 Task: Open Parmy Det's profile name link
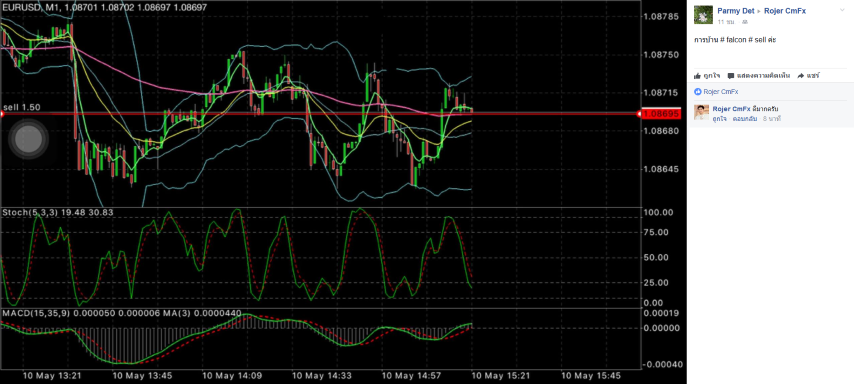tap(736, 11)
